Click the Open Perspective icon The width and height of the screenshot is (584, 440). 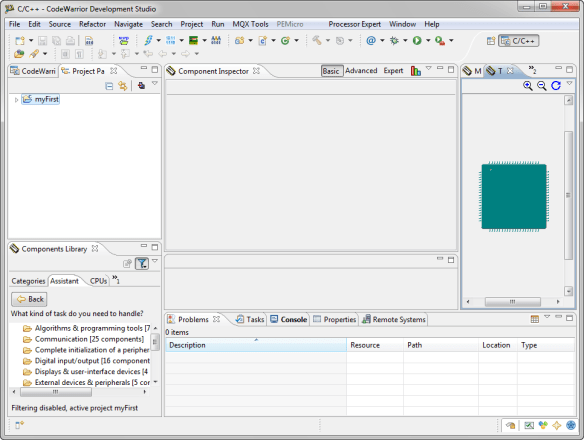point(491,41)
